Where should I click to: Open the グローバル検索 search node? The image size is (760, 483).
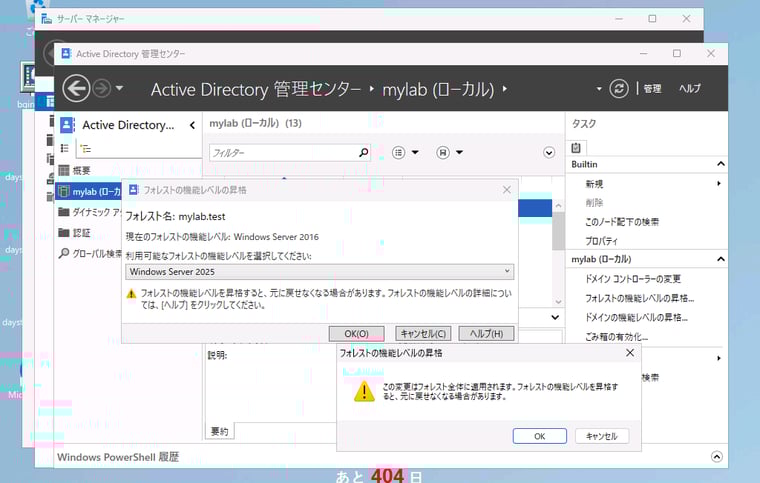click(x=96, y=254)
